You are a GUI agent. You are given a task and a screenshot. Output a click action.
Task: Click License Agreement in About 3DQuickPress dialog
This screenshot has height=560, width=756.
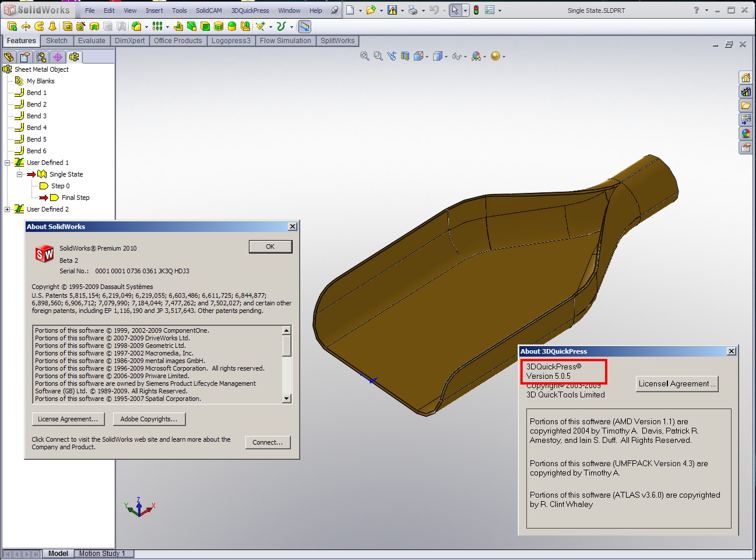677,383
